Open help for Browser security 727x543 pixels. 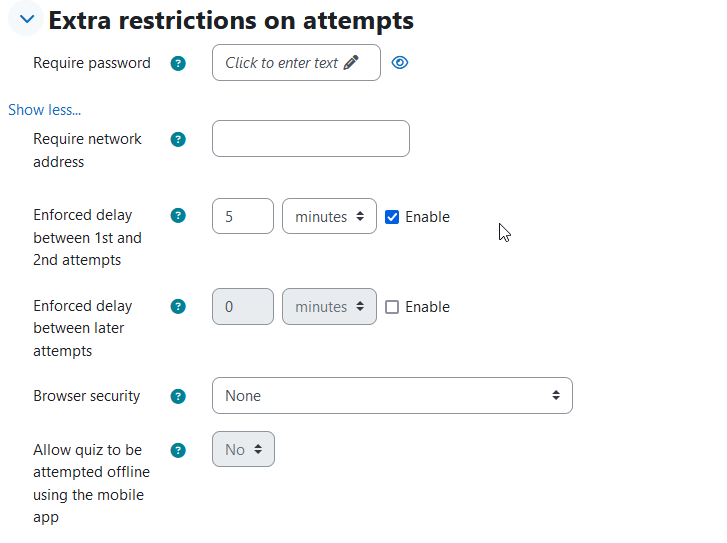point(178,396)
